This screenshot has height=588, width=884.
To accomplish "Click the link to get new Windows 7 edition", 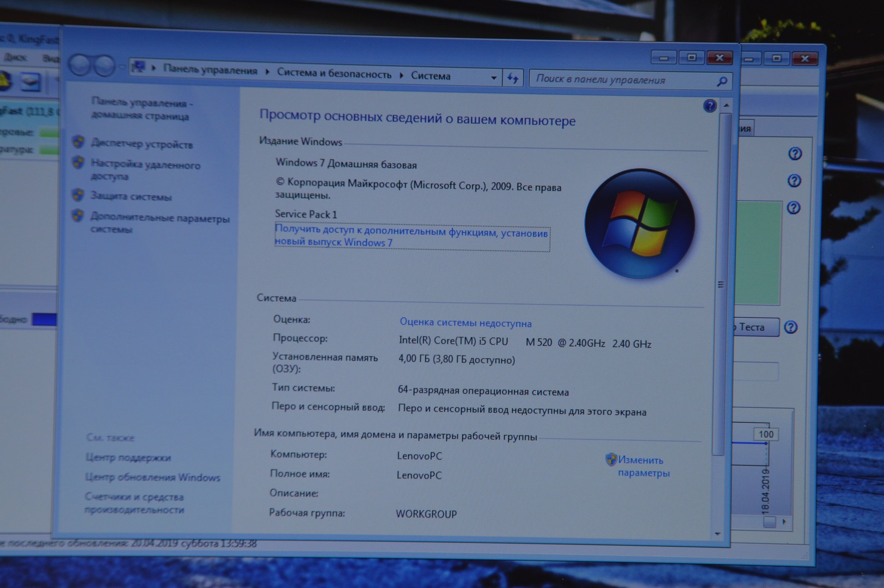I will pos(411,237).
